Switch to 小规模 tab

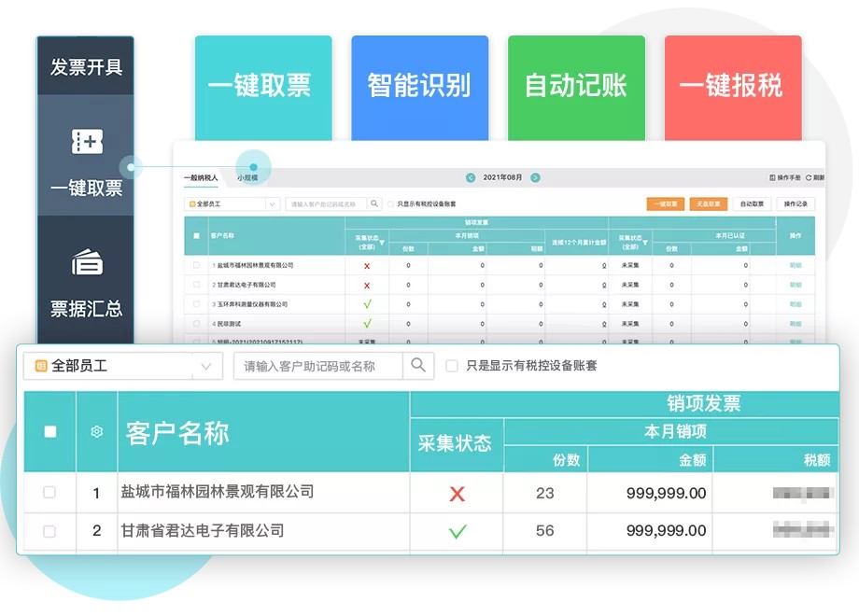(247, 178)
